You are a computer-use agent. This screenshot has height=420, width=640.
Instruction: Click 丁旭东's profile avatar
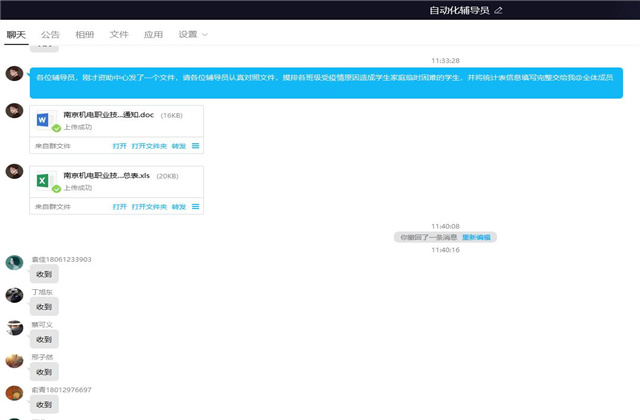coord(14,295)
